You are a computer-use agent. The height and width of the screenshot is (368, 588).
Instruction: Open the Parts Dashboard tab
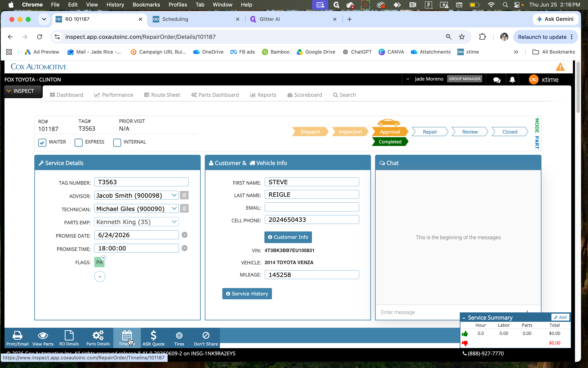point(215,95)
